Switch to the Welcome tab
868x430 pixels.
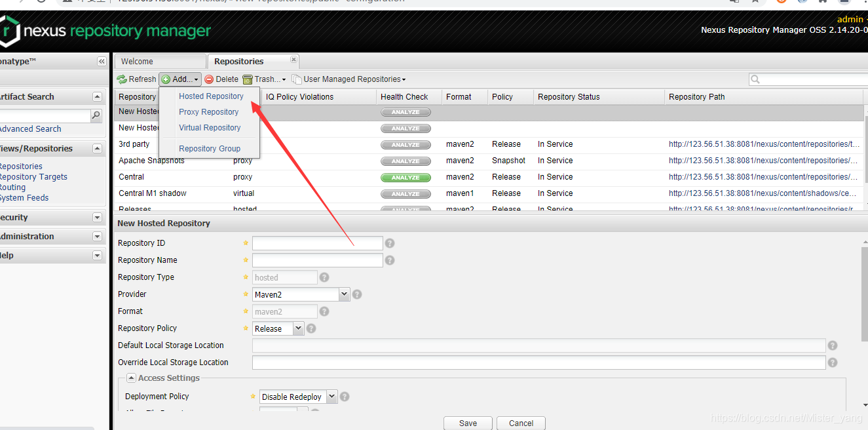click(160, 62)
